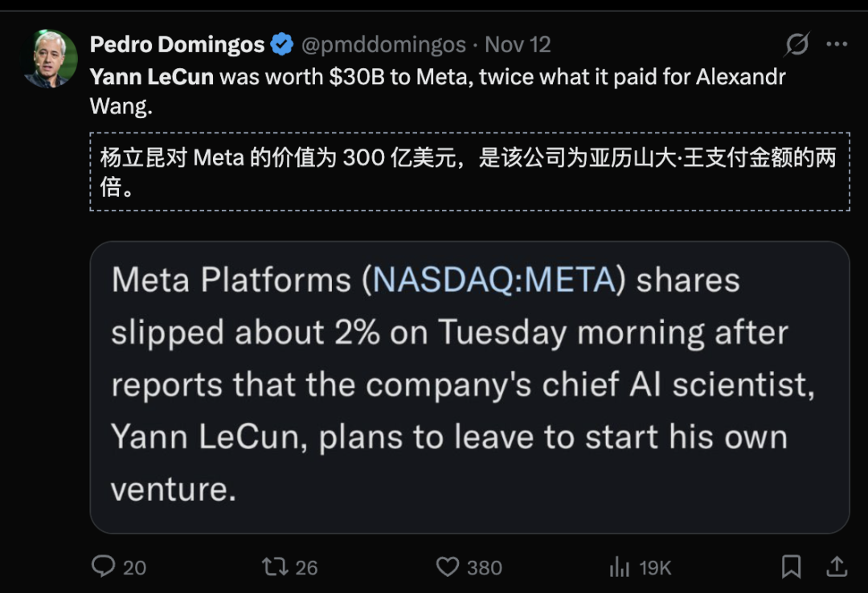Viewport: 868px width, 593px height.
Task: Open view analytics bar chart icon
Action: 620,567
